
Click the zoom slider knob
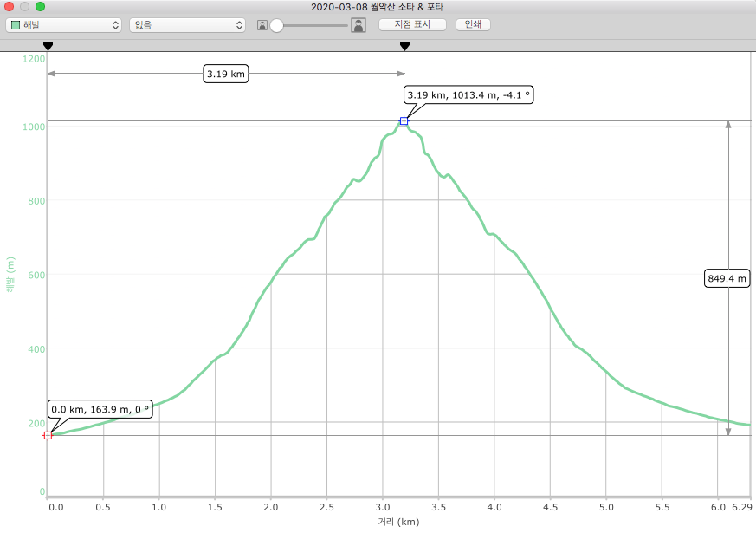click(277, 25)
